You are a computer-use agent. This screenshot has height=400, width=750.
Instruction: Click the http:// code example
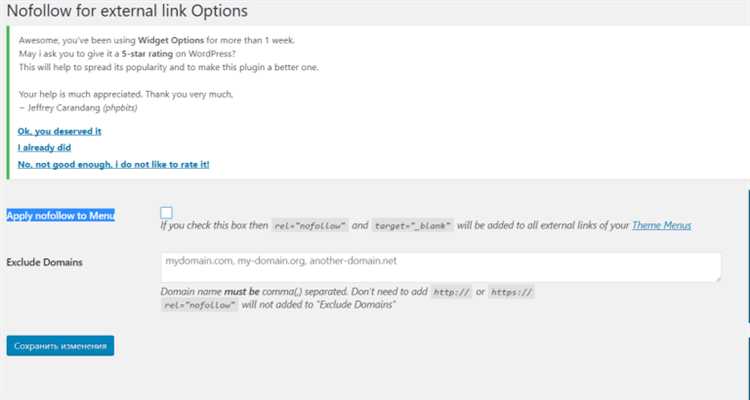click(x=452, y=292)
